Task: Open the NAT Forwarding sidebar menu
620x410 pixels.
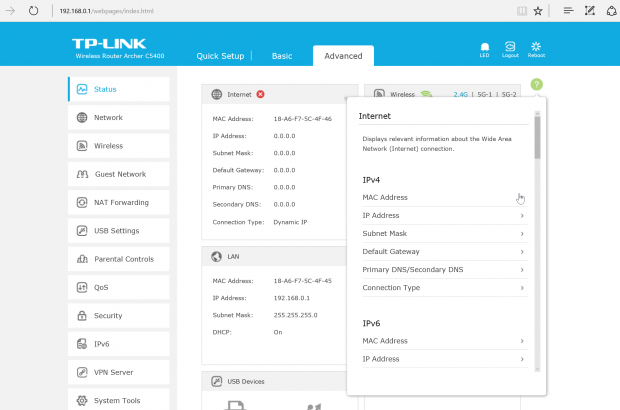Action: click(x=120, y=202)
